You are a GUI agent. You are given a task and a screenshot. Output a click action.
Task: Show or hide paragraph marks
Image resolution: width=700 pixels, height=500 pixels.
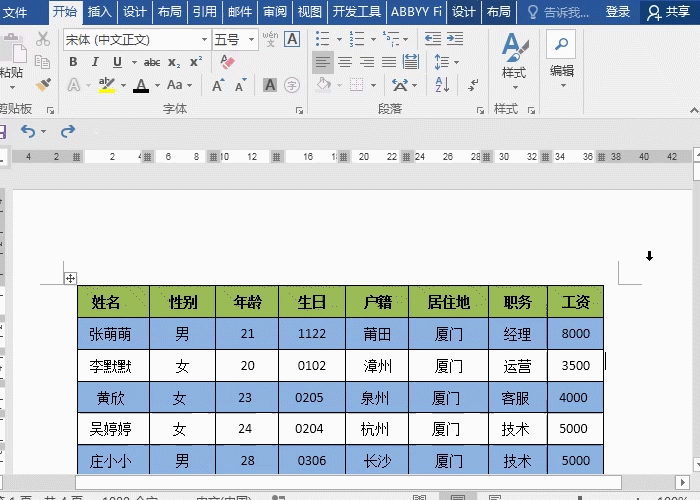point(473,84)
